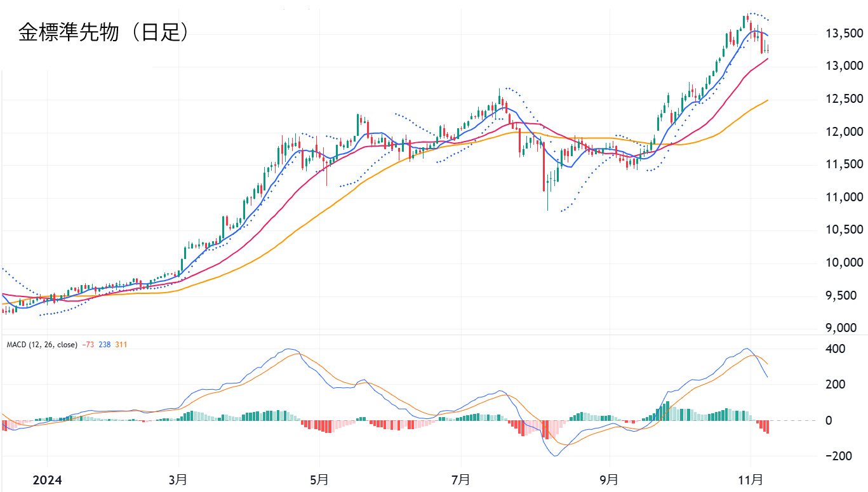Click the 2024 label on time axis
Image resolution: width=868 pixels, height=492 pixels.
click(46, 479)
